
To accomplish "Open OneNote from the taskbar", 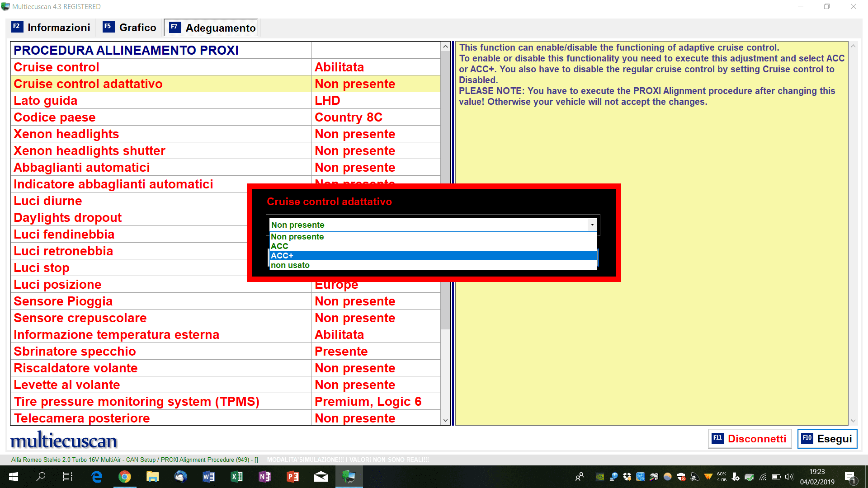I will 265,477.
